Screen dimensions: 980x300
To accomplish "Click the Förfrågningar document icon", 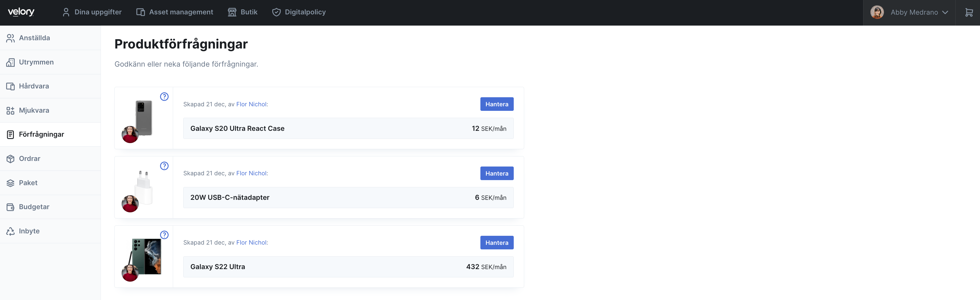I will (x=10, y=135).
